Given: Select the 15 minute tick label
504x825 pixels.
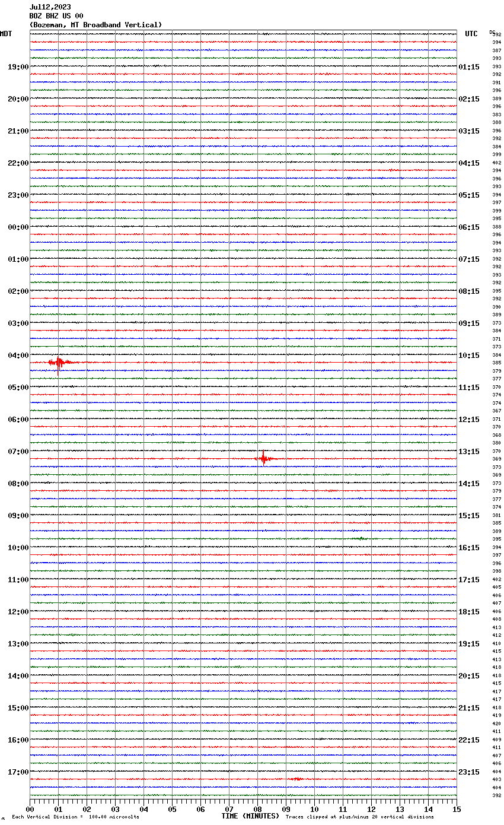Looking at the screenshot, I should pyautogui.click(x=457, y=809).
